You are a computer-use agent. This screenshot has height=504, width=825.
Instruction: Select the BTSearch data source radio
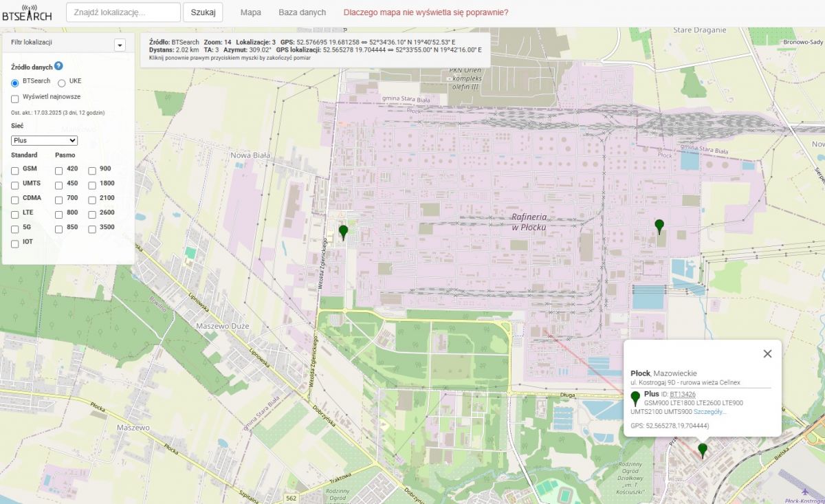tap(15, 83)
